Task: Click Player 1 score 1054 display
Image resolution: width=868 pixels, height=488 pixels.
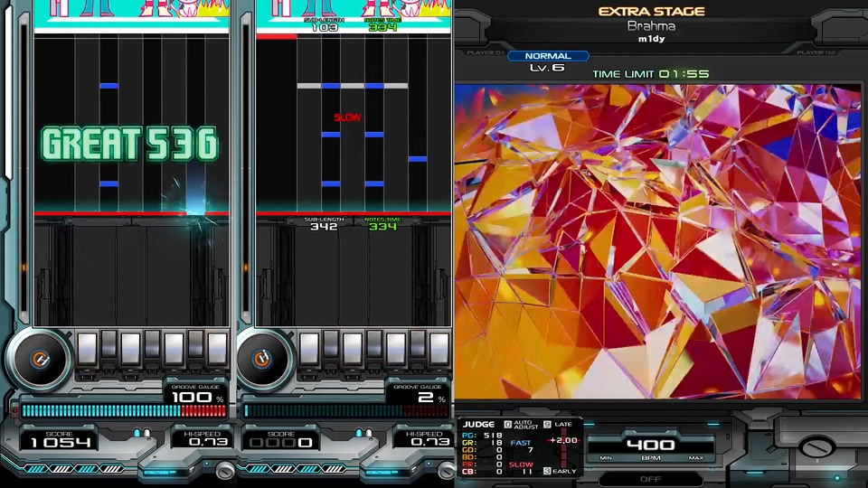Action: (61, 442)
